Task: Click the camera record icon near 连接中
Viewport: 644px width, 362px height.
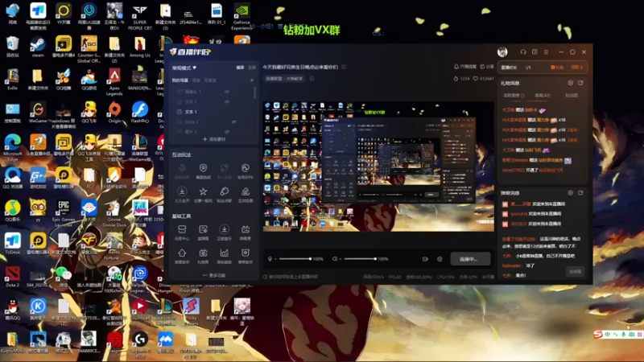Action: coord(425,259)
